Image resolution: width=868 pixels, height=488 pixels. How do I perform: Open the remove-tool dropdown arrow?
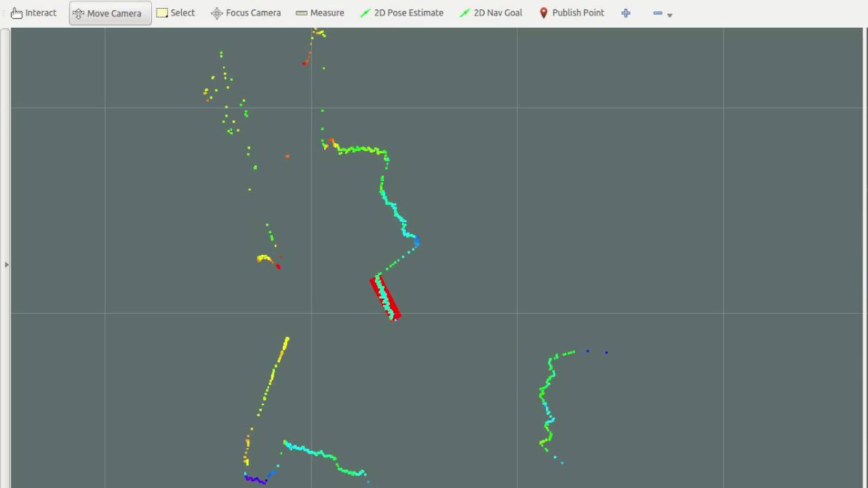pyautogui.click(x=670, y=15)
